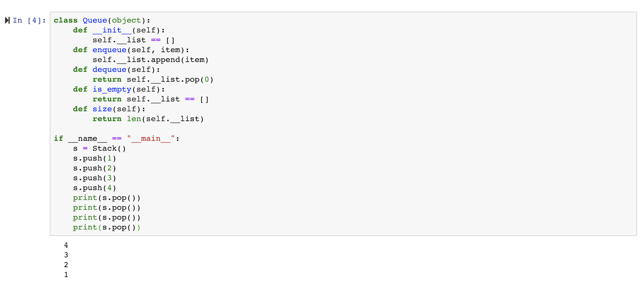Click the is_empty method name

(112, 89)
